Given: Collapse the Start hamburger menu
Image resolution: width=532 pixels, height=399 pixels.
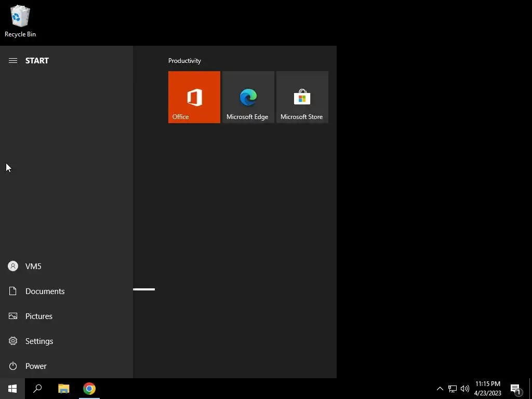Looking at the screenshot, I should 13,61.
